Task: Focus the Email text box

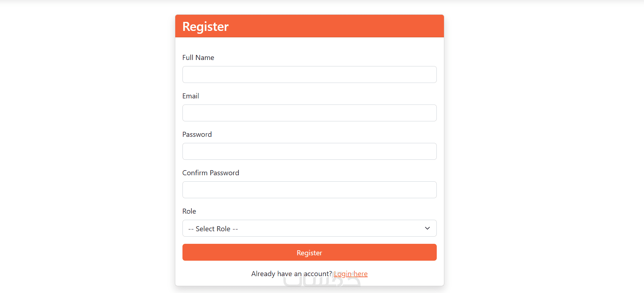Action: pyautogui.click(x=309, y=113)
